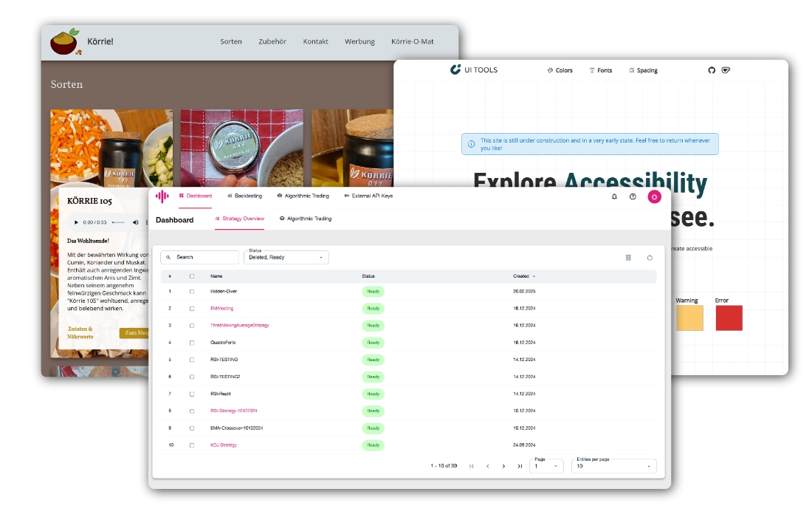Check the select-all checkbox in table header
The width and height of the screenshot is (812, 517).
(x=192, y=276)
